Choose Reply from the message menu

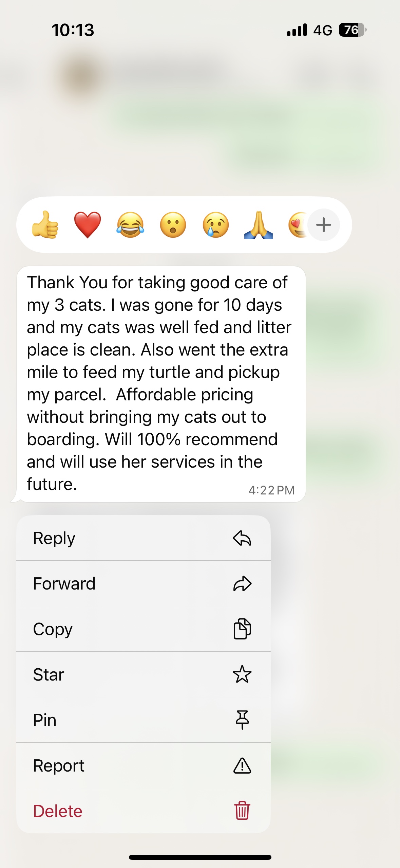[x=143, y=538]
